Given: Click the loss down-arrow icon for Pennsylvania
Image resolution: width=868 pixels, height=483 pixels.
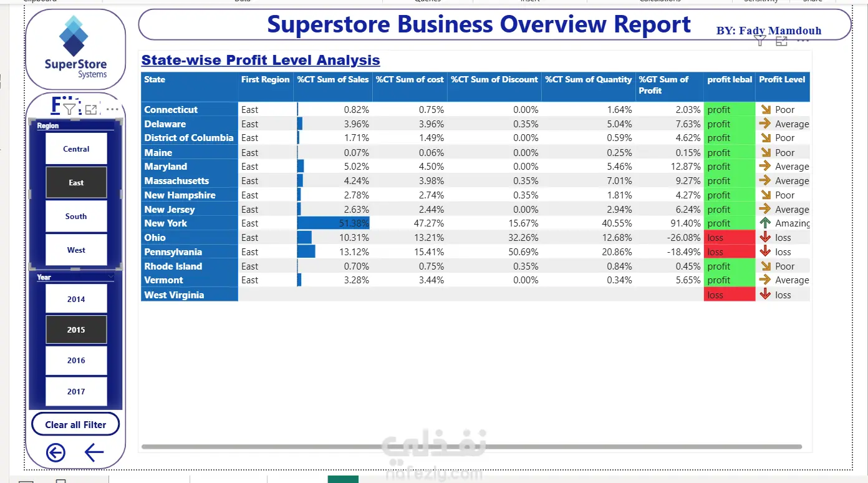Looking at the screenshot, I should [x=765, y=251].
